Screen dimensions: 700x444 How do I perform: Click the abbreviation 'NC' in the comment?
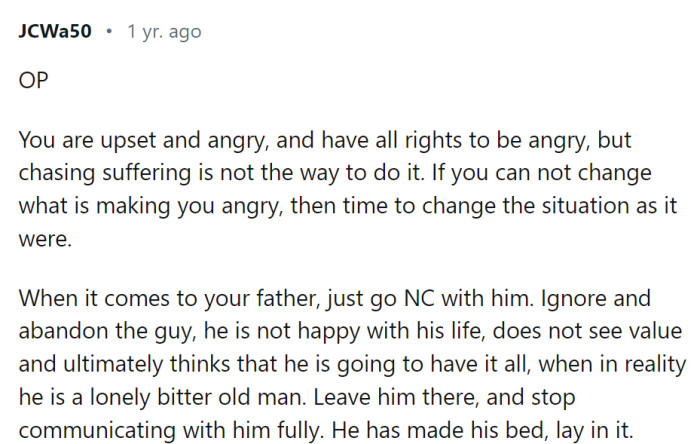[418, 298]
